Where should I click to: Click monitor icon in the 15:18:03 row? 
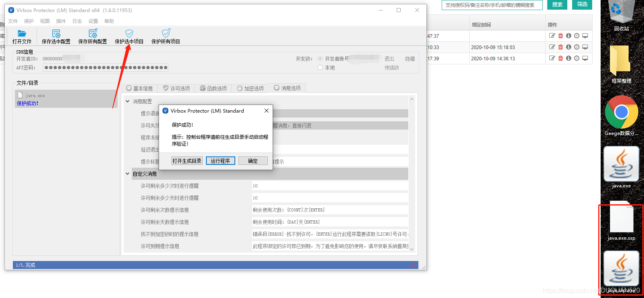coord(585,47)
